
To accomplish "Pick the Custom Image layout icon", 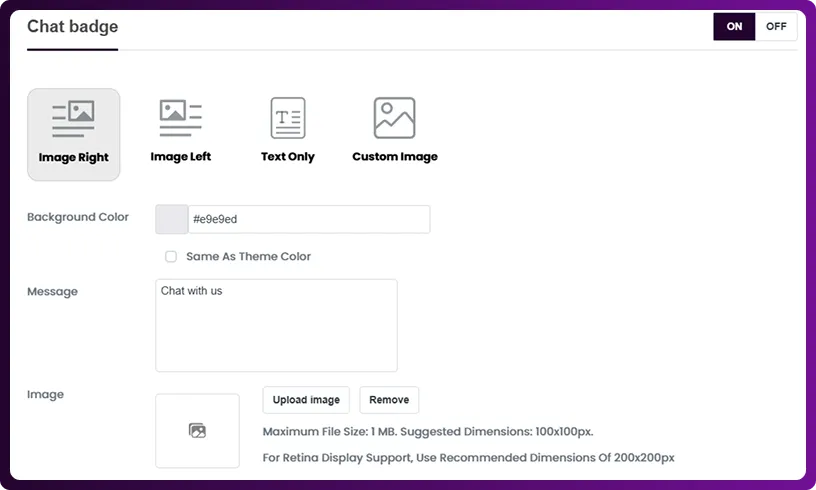I will tap(394, 118).
